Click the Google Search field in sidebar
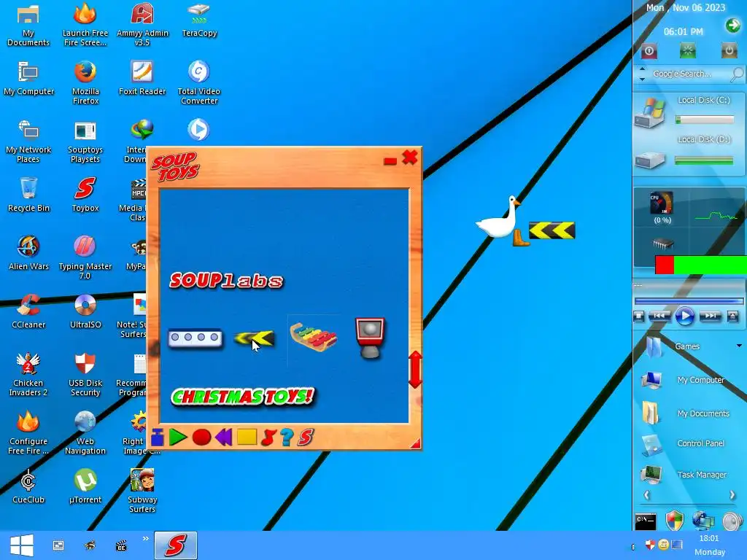This screenshot has height=560, width=747. point(689,74)
